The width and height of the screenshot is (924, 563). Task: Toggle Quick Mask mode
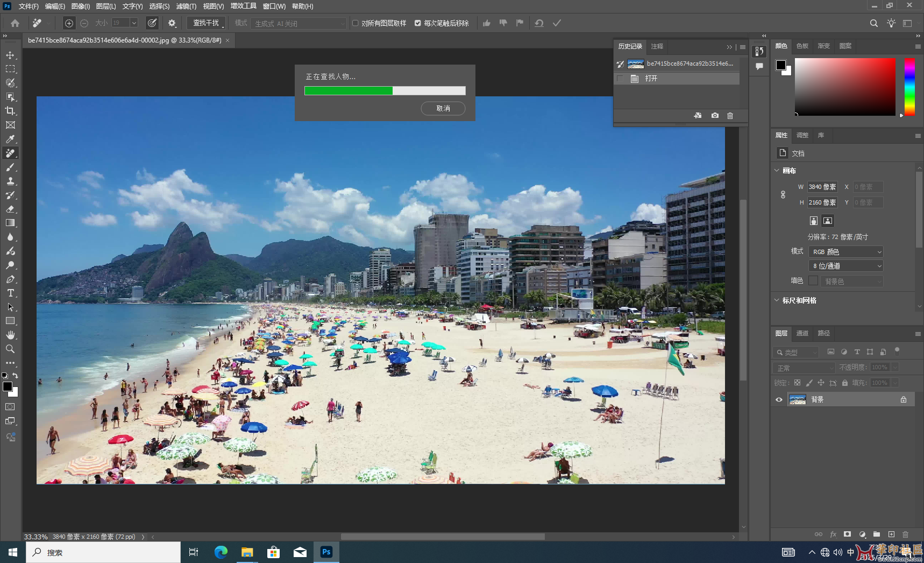[x=10, y=407]
